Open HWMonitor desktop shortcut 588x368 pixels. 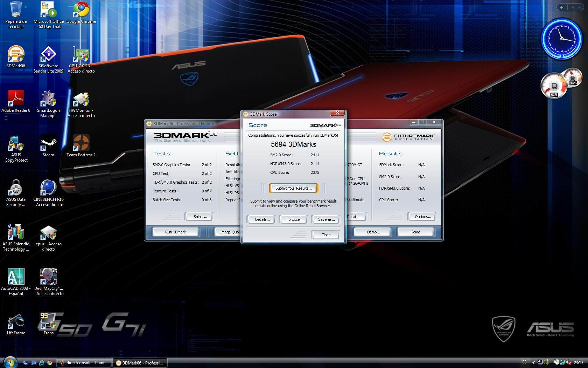pos(81,101)
